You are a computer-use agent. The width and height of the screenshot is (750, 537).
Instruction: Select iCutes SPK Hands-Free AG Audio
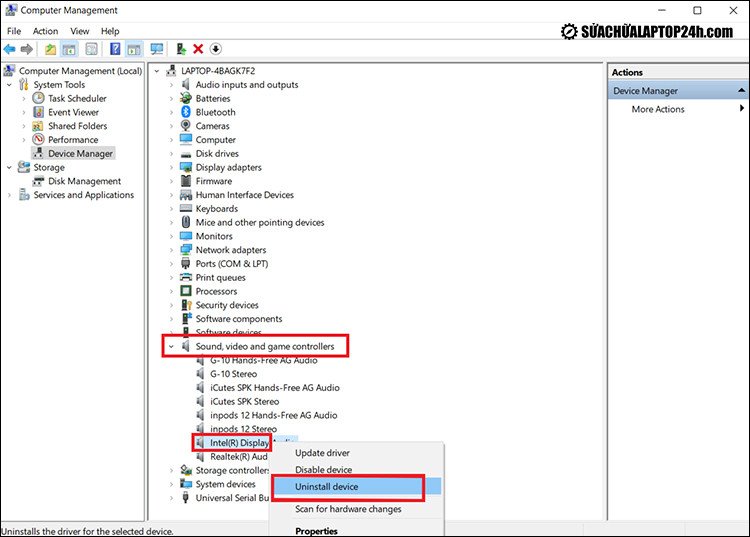pyautogui.click(x=275, y=387)
